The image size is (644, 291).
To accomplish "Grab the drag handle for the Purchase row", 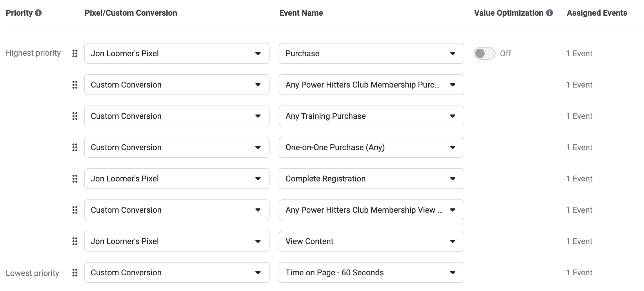I will pos(75,53).
